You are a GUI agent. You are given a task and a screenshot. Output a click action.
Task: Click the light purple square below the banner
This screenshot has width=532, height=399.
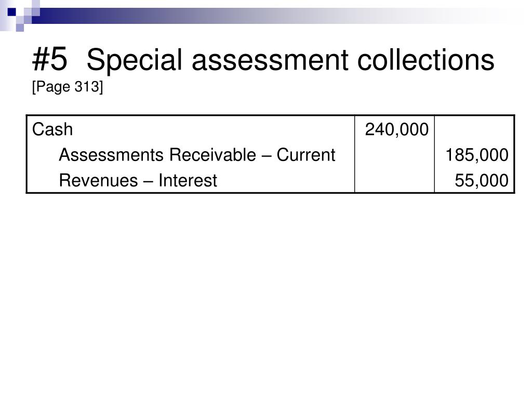(x=20, y=28)
